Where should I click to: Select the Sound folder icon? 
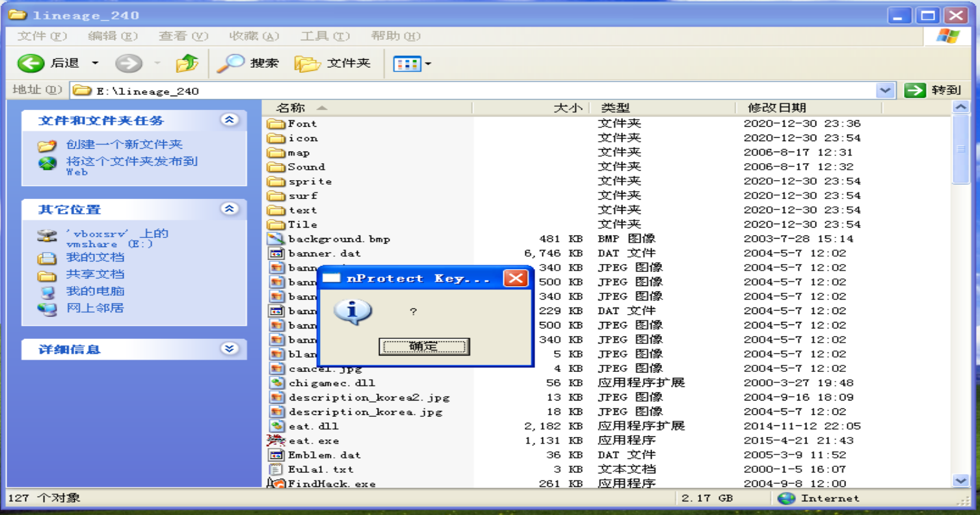click(276, 167)
